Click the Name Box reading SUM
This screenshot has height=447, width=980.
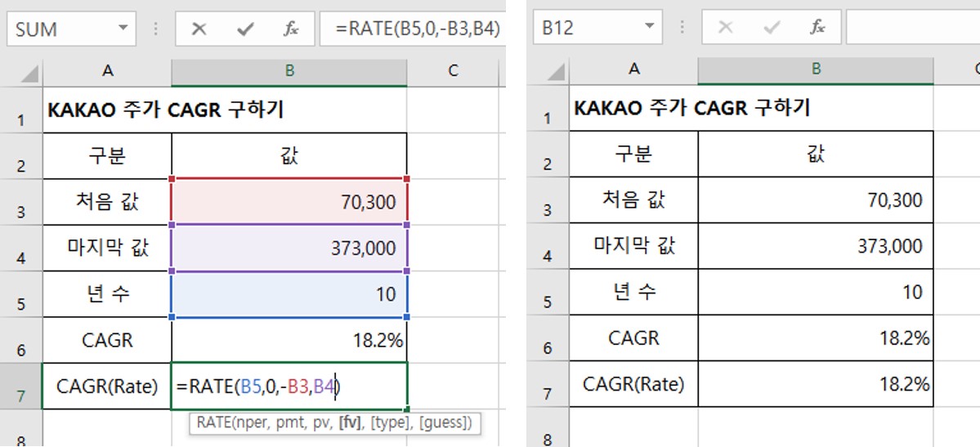[60, 29]
